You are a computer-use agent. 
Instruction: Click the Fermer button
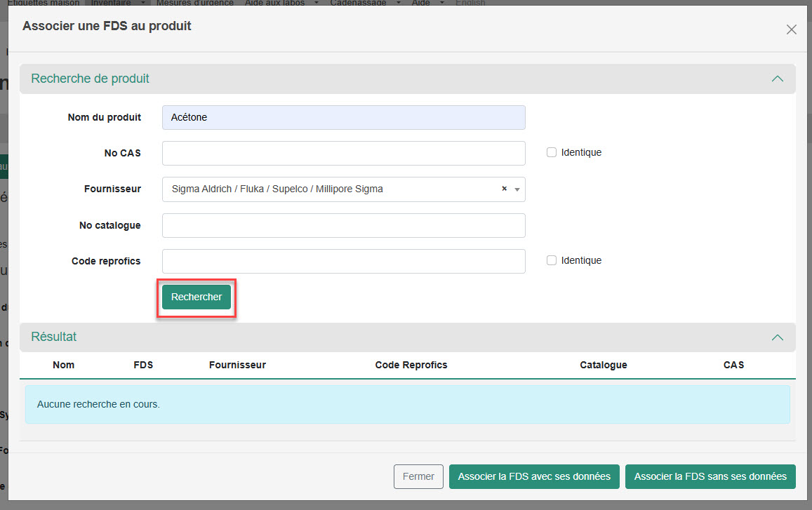418,476
